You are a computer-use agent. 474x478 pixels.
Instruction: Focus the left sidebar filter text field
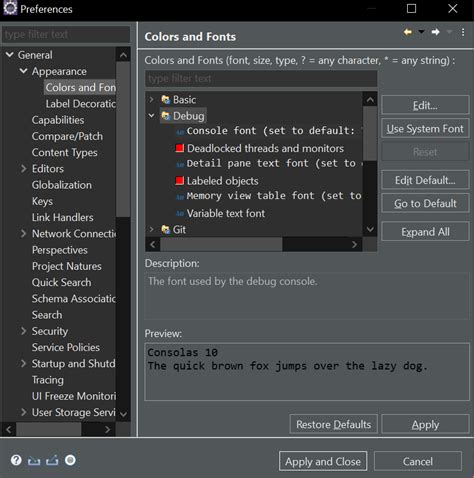pyautogui.click(x=66, y=34)
